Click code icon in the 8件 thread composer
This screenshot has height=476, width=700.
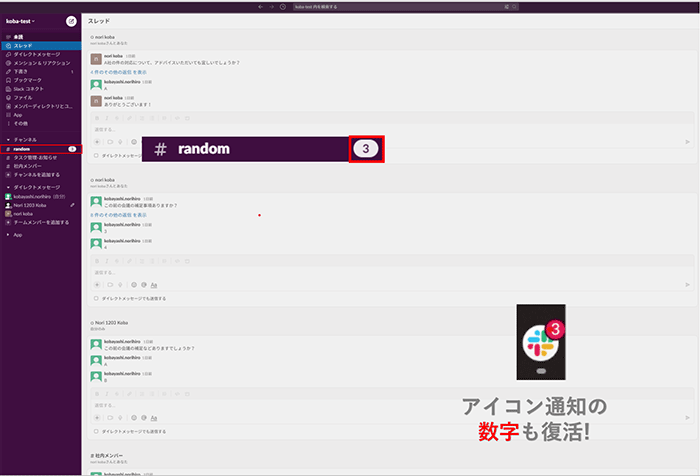click(x=177, y=261)
